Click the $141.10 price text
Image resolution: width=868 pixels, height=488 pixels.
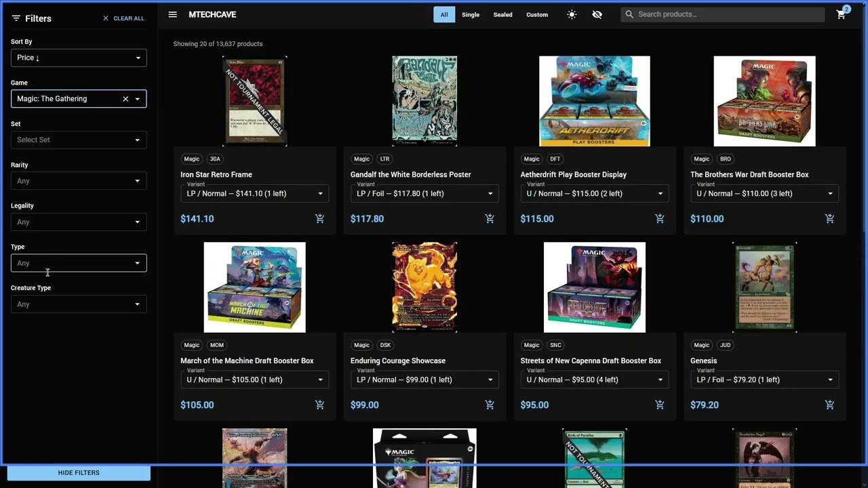197,219
